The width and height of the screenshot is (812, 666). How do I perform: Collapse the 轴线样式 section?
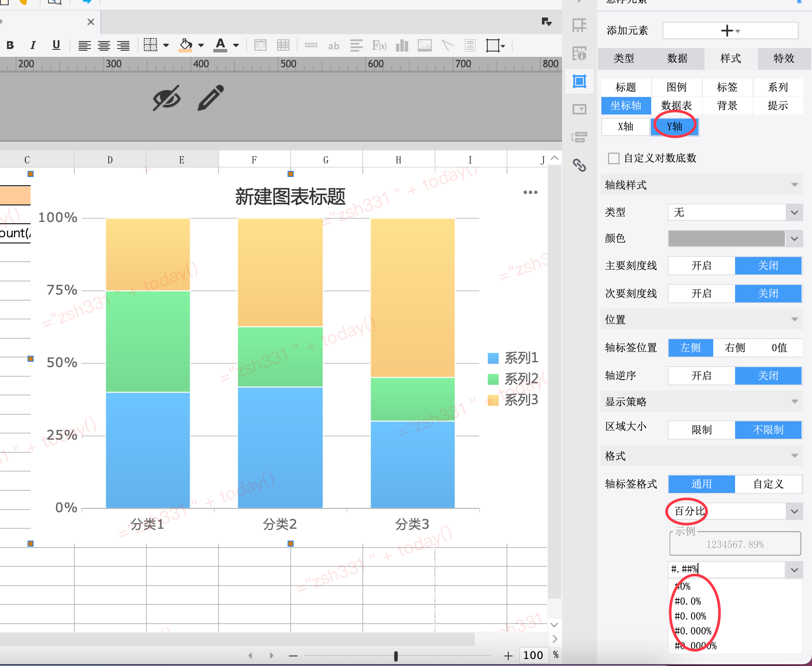coord(795,185)
